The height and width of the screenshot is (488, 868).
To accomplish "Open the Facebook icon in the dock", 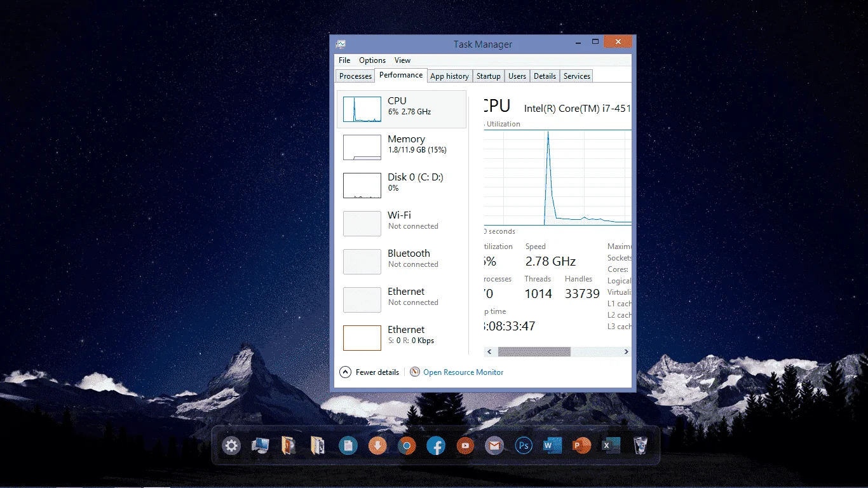I will (436, 445).
